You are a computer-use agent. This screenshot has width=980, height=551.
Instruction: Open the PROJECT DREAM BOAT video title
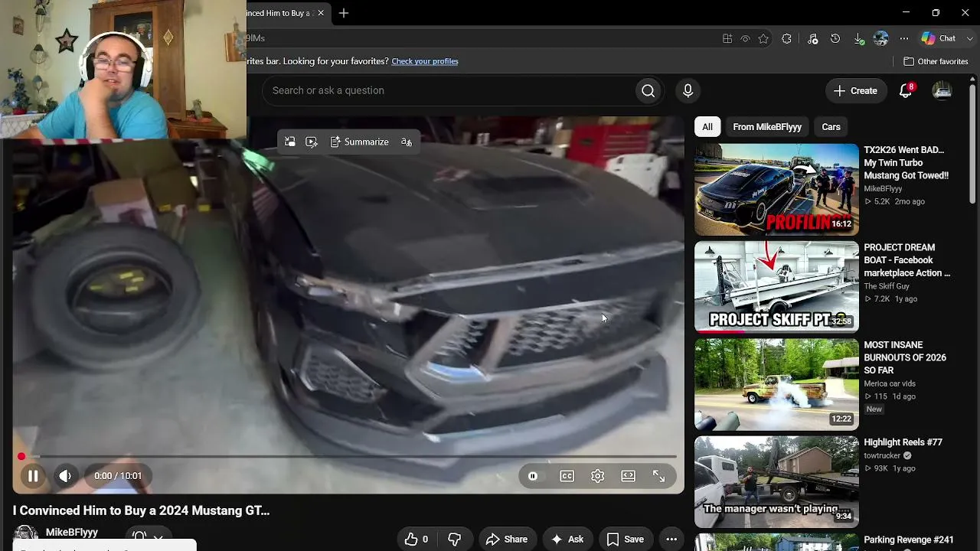pos(906,260)
